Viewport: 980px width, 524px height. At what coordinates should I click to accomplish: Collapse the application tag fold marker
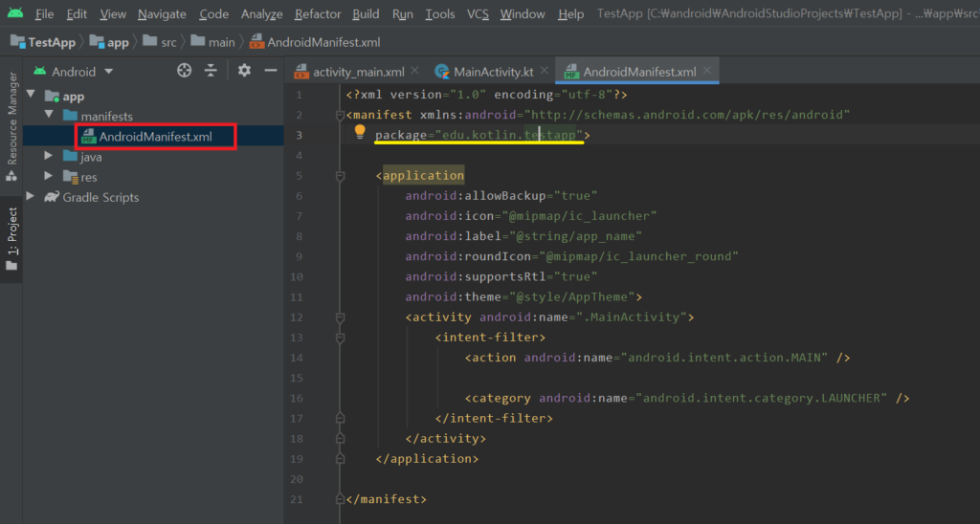340,176
